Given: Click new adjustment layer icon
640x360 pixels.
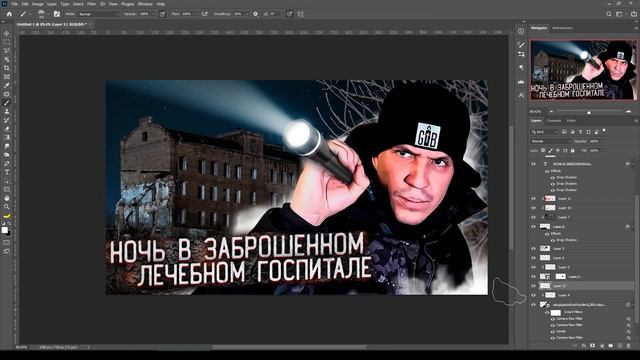Looking at the screenshot, I should (602, 346).
